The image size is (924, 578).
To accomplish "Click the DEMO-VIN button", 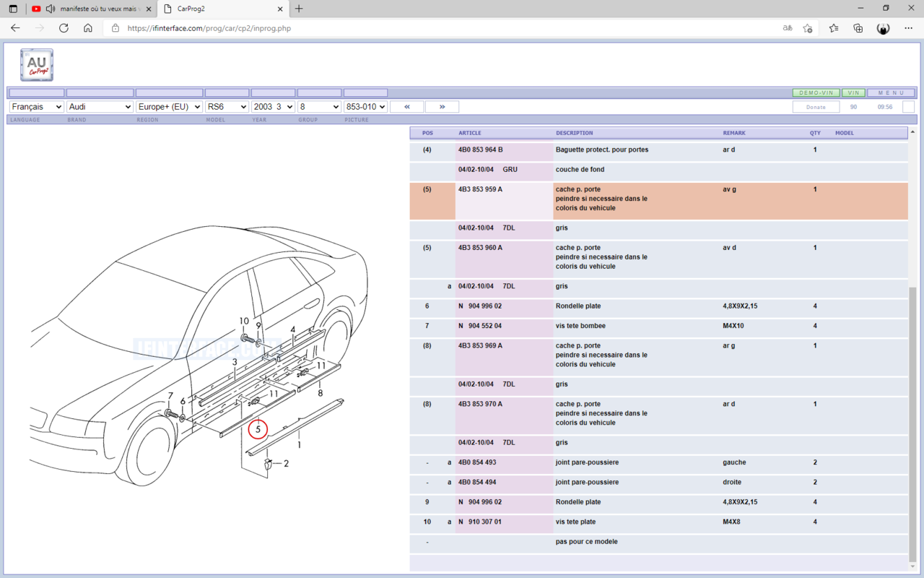I will 816,93.
